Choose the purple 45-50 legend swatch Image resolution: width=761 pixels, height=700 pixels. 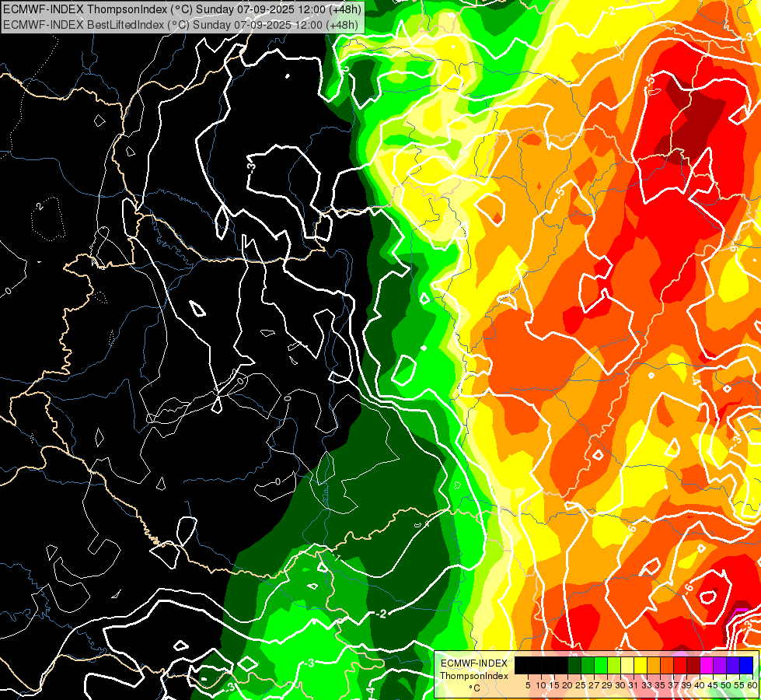pyautogui.click(x=720, y=665)
